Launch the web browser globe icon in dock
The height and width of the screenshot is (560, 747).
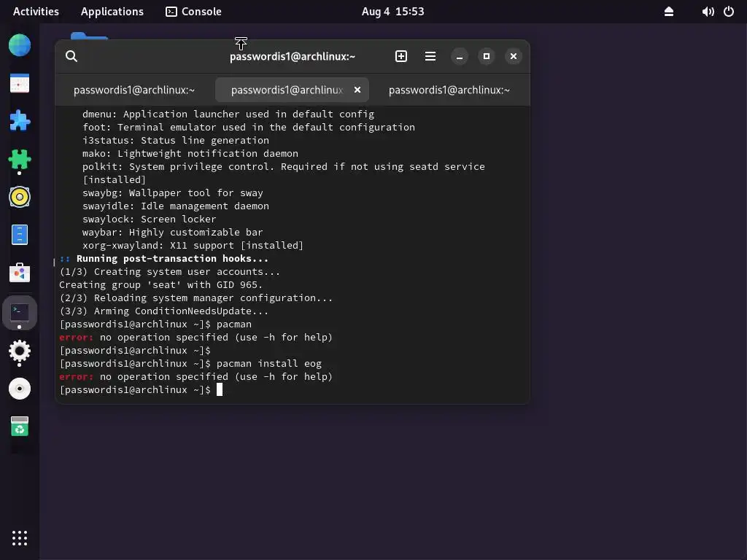pos(20,45)
